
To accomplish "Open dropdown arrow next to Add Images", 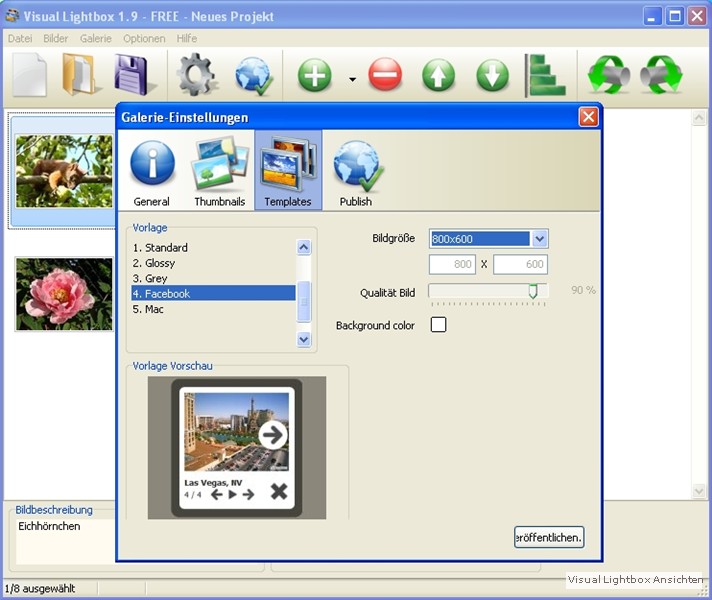I will coord(352,78).
